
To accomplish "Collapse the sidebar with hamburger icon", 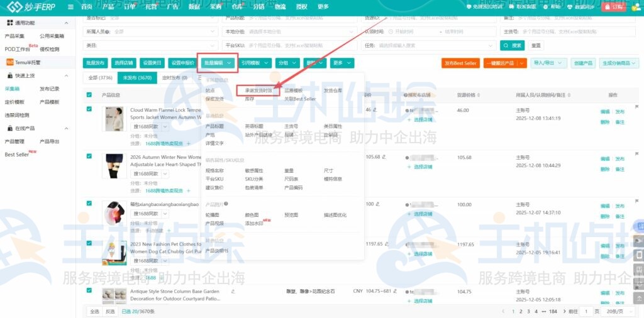I will 70,7.
